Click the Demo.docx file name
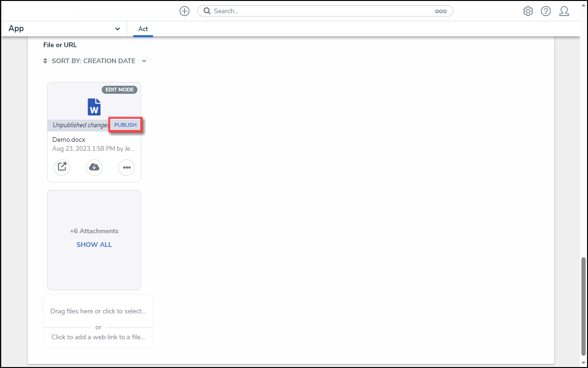The height and width of the screenshot is (368, 588). click(69, 140)
